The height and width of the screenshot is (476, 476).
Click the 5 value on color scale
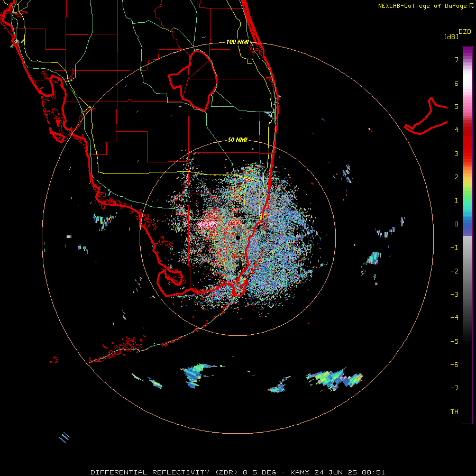tap(456, 106)
